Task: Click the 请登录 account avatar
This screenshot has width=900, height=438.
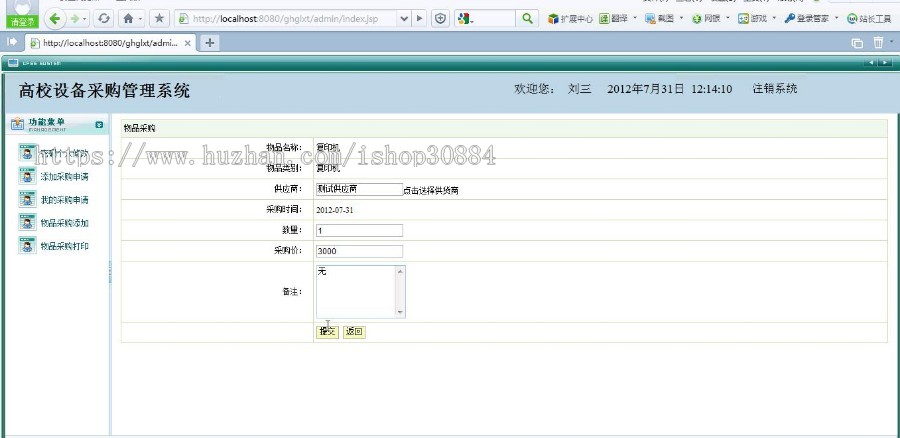Action: (22, 14)
